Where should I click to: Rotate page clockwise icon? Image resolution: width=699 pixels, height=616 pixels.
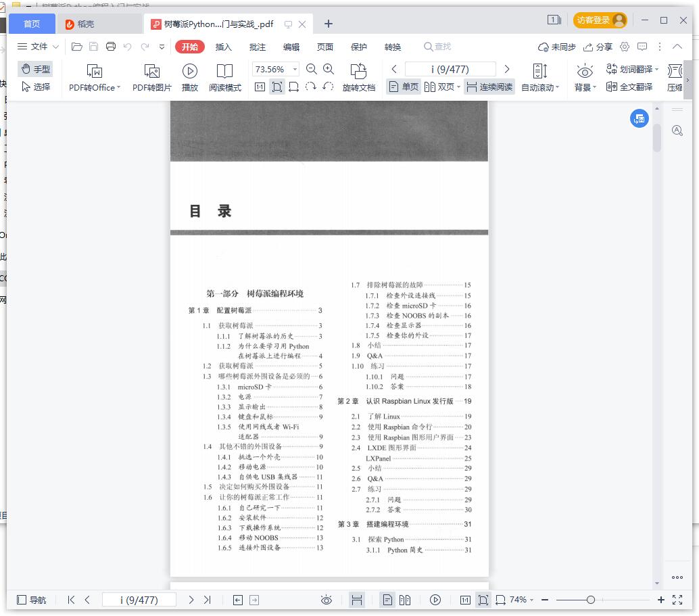[311, 87]
